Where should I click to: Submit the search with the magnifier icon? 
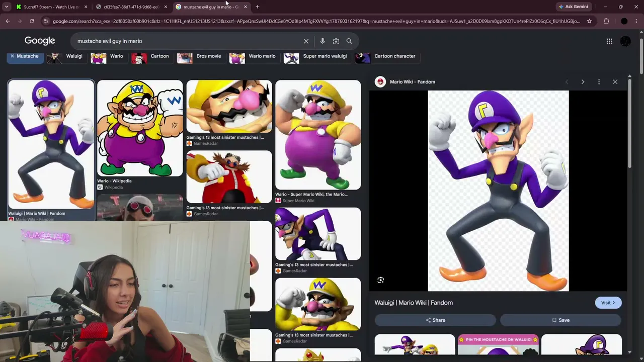pyautogui.click(x=349, y=41)
